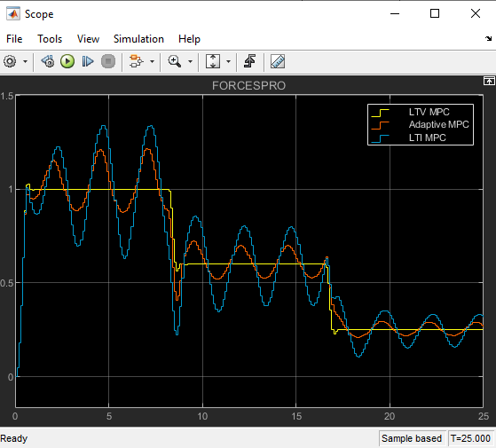Run the simulation with green play button

click(67, 61)
